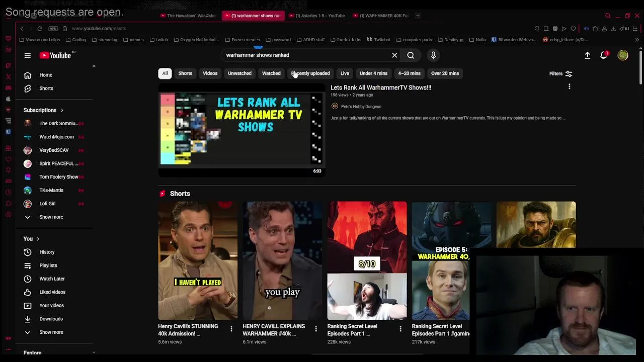Image resolution: width=644 pixels, height=362 pixels.
Task: Go back with the browser back arrow
Action: [22, 29]
